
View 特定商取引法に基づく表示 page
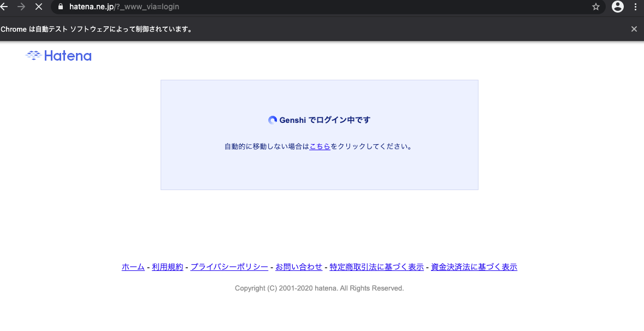[x=375, y=267]
